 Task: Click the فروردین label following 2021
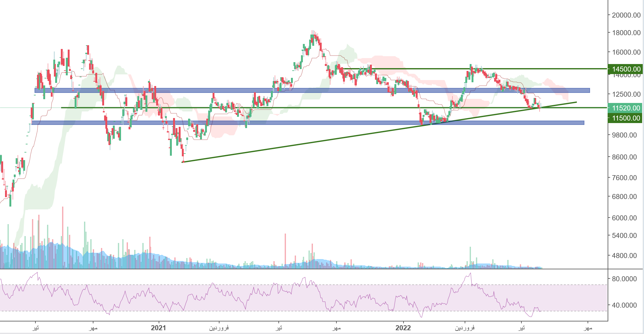[219, 328]
